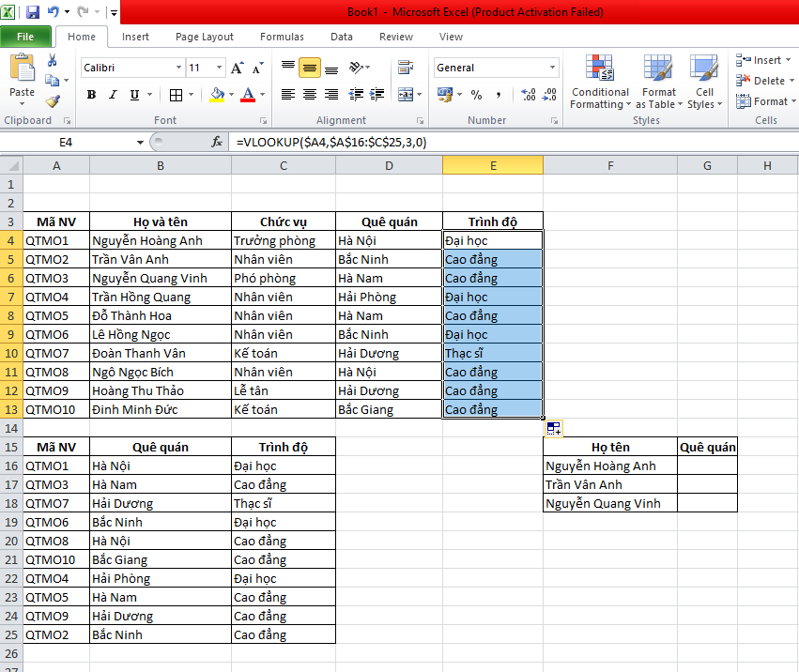Click Insert Function fx icon
Image resolution: width=799 pixels, height=672 pixels.
click(x=217, y=142)
